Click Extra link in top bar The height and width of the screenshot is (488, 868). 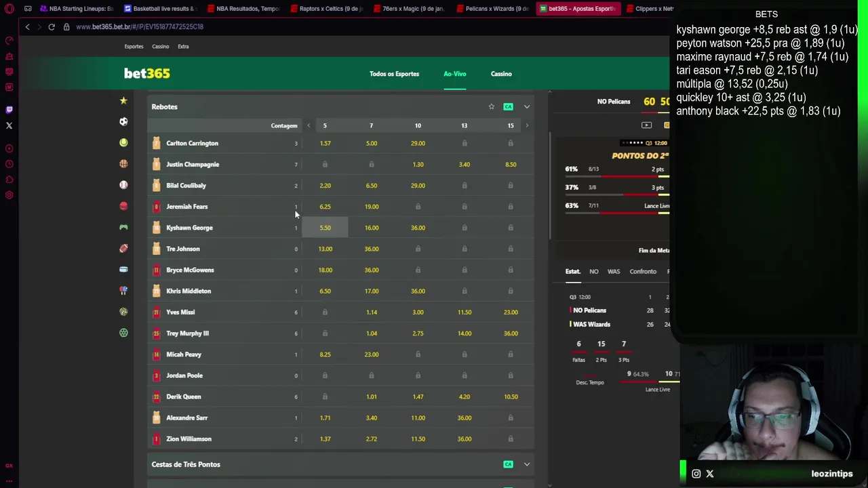(183, 46)
